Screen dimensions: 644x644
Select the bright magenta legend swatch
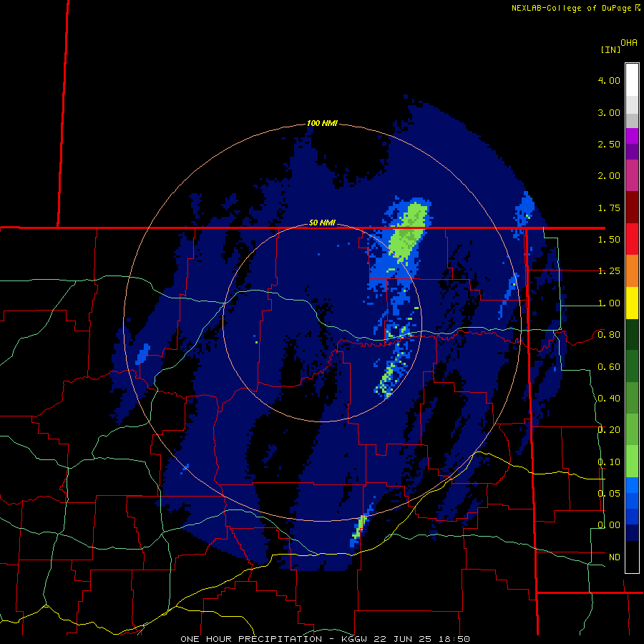coord(632,136)
